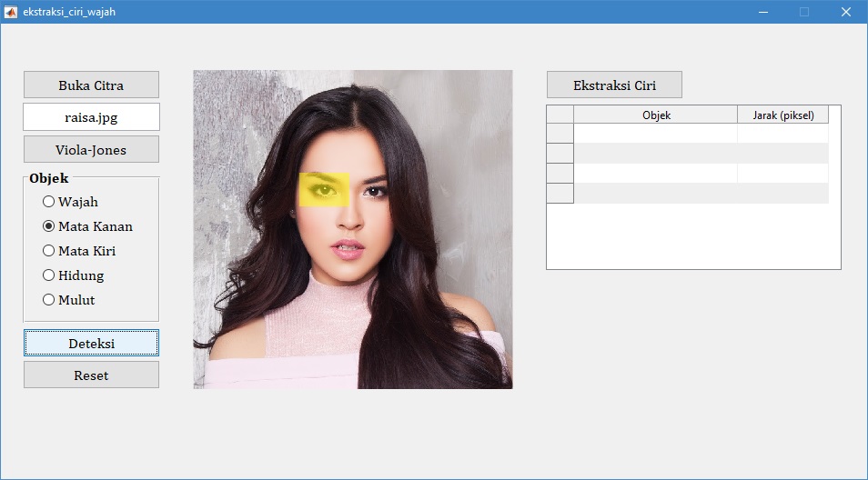Viewport: 868px width, 480px height.
Task: Select the first row header in table
Action: click(560, 134)
